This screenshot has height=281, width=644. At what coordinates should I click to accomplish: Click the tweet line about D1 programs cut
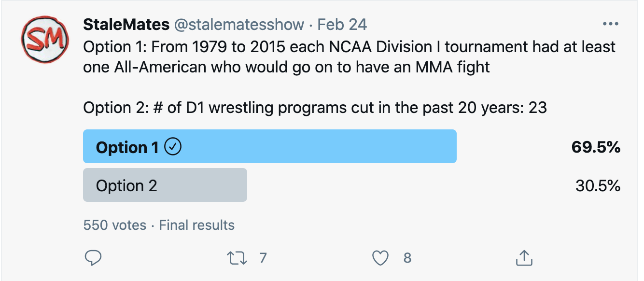point(315,107)
